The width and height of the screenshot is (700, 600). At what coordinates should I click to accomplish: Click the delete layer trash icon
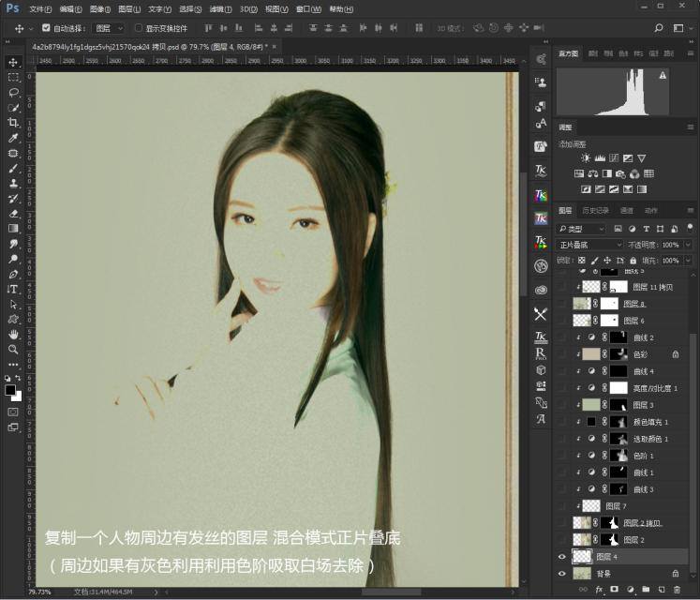[x=677, y=590]
